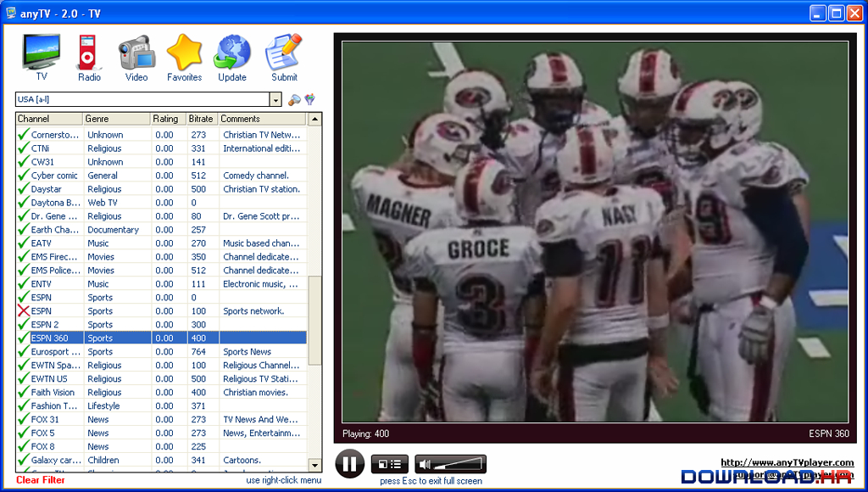Click inside the USA [a-l] combo box field
Viewport: 868px width, 492px height.
click(142, 100)
